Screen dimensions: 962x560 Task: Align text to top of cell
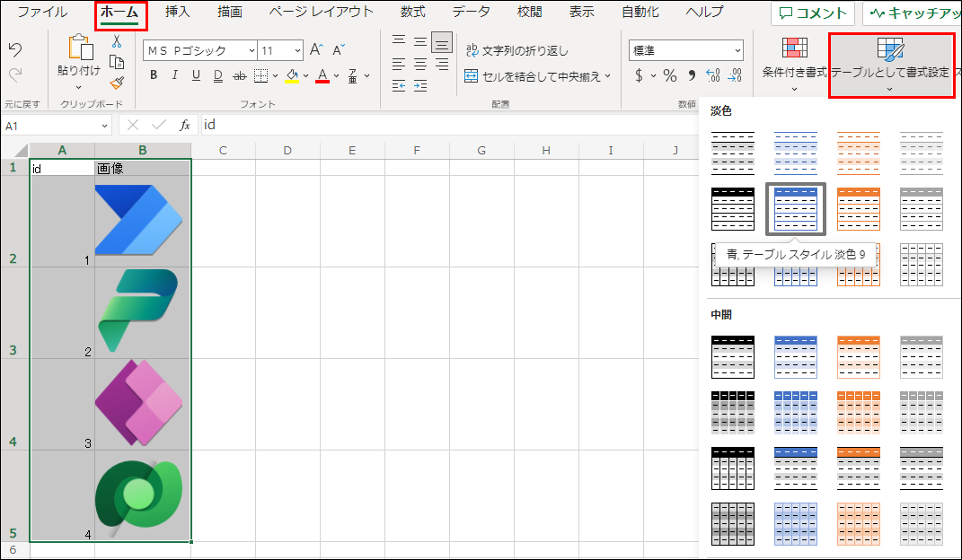pyautogui.click(x=399, y=41)
